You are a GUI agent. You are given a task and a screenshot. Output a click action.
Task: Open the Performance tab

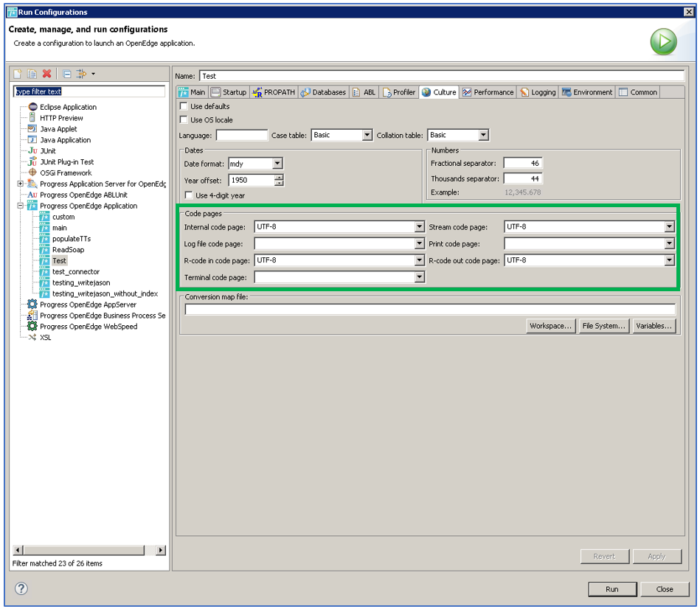point(488,92)
